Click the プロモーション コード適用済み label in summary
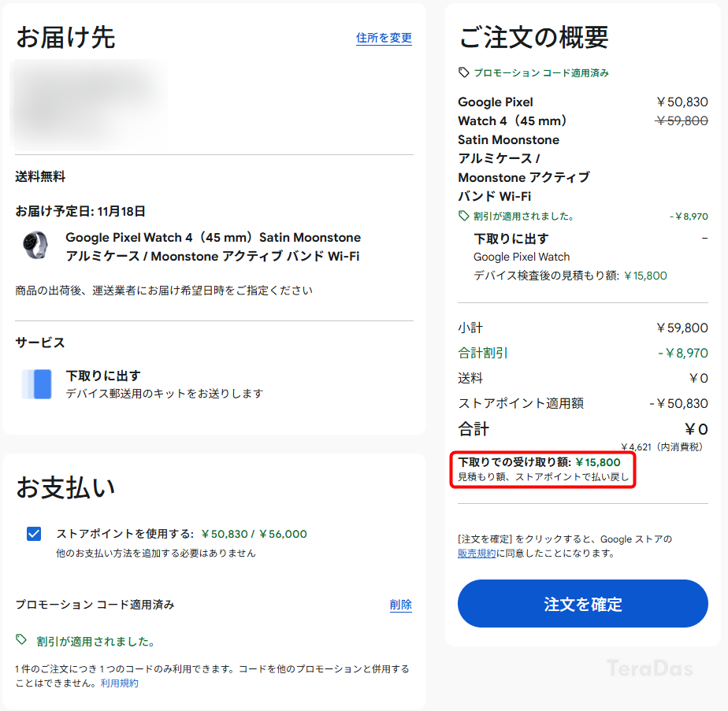Screen dimensions: 728x711 [541, 73]
